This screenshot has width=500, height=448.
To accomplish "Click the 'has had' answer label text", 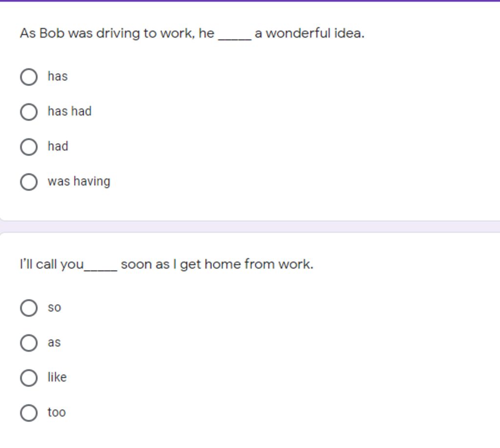I will (69, 111).
